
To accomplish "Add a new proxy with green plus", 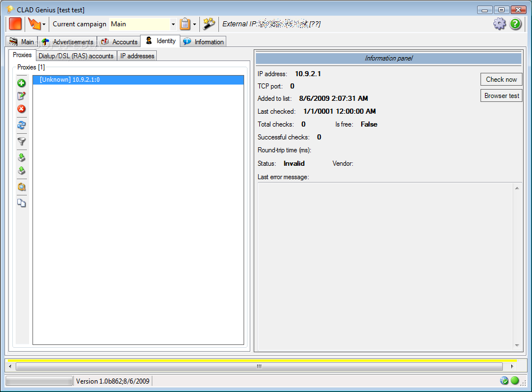I will [x=21, y=83].
